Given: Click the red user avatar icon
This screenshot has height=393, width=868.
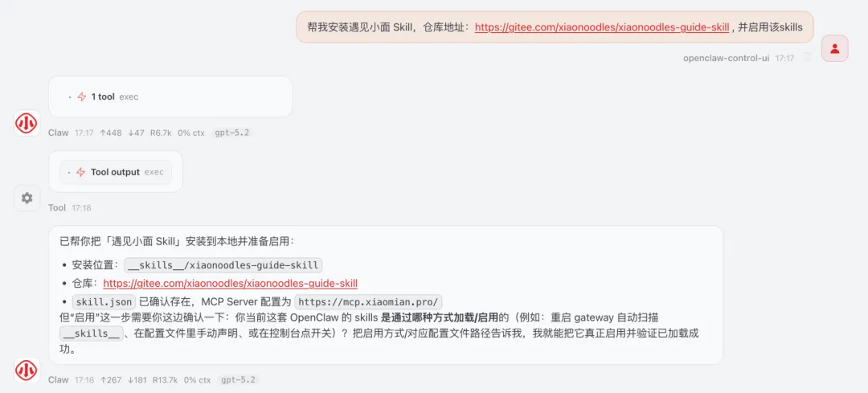Looking at the screenshot, I should tap(835, 48).
